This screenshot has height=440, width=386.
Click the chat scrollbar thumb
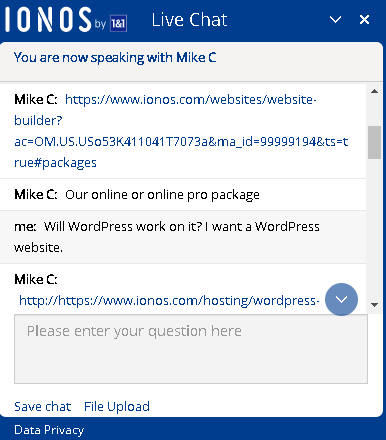374,142
